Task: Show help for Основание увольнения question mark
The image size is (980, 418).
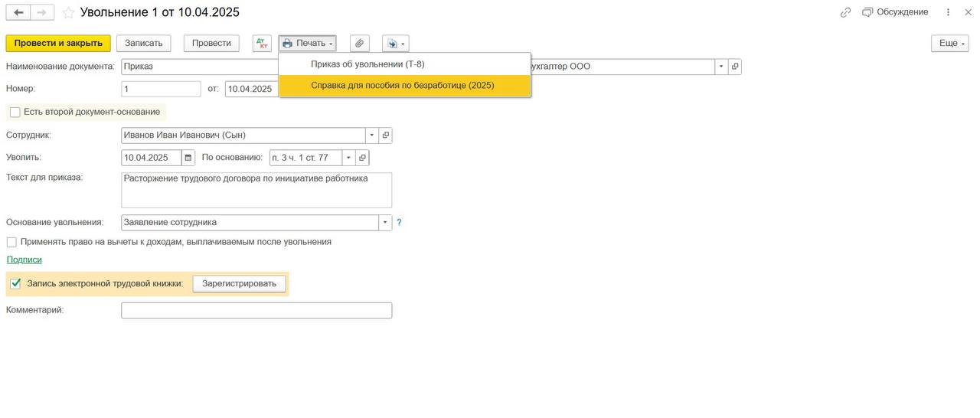Action: click(399, 223)
